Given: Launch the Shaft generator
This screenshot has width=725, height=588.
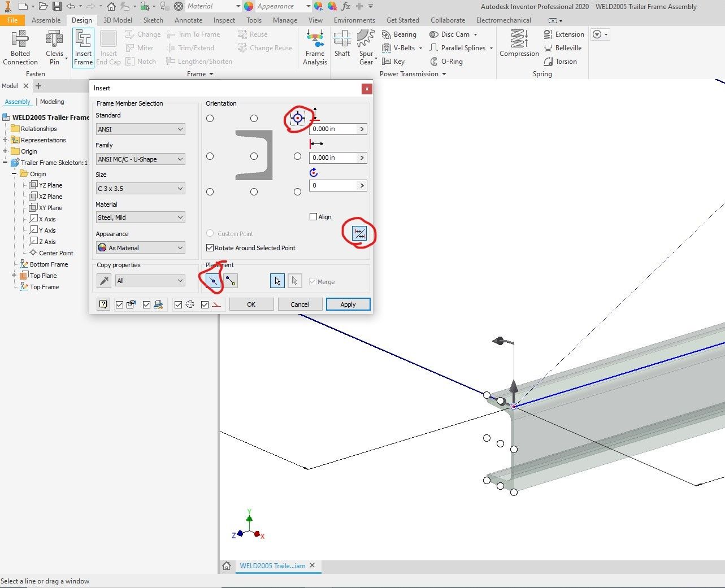Looking at the screenshot, I should coord(342,47).
